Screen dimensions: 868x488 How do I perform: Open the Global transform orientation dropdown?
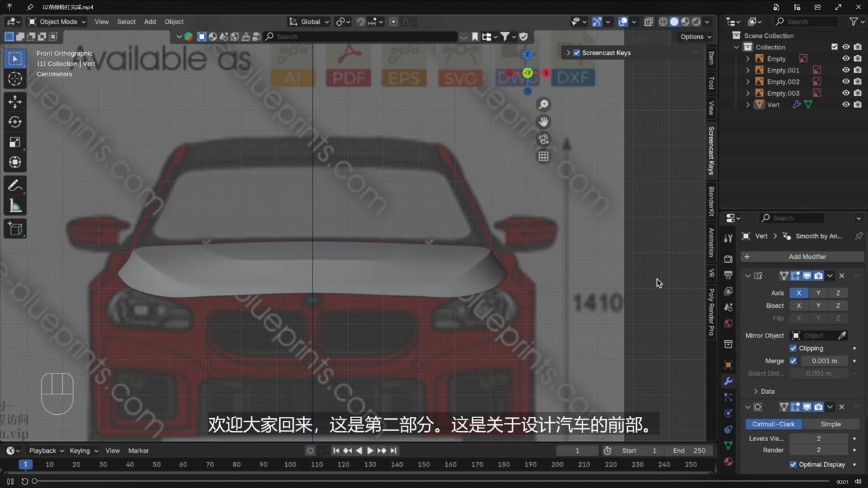(309, 22)
